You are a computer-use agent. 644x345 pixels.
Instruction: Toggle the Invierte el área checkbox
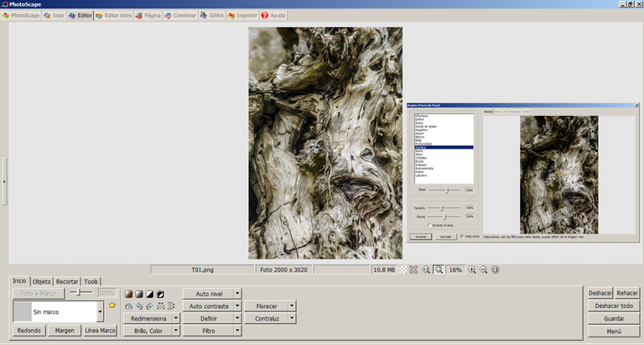[x=429, y=225]
